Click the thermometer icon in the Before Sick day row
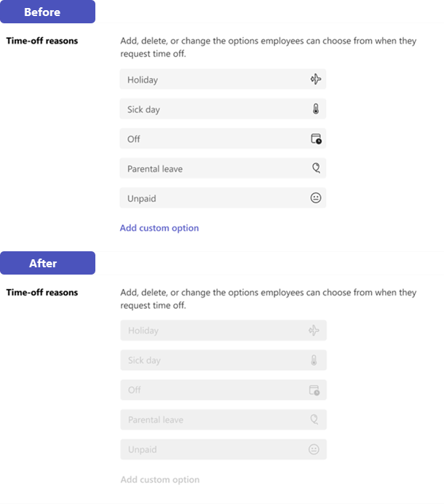 pos(315,109)
